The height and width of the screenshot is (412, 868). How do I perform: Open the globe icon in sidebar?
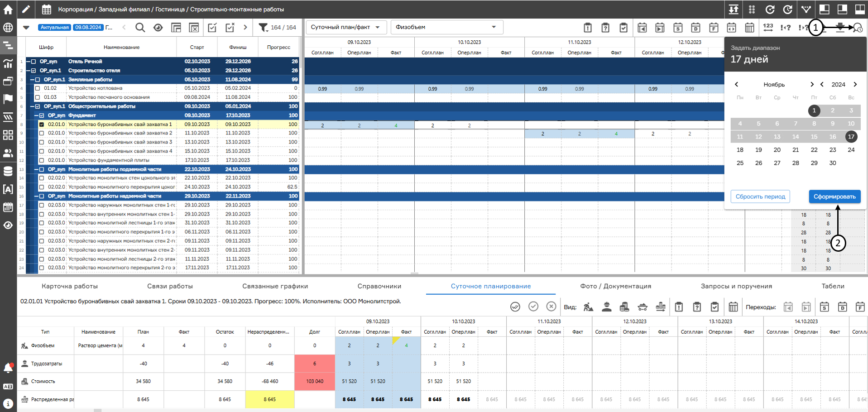click(x=8, y=28)
